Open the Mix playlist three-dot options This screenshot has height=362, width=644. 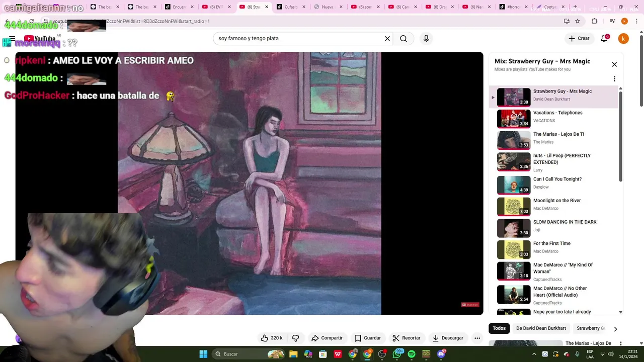coord(614,79)
